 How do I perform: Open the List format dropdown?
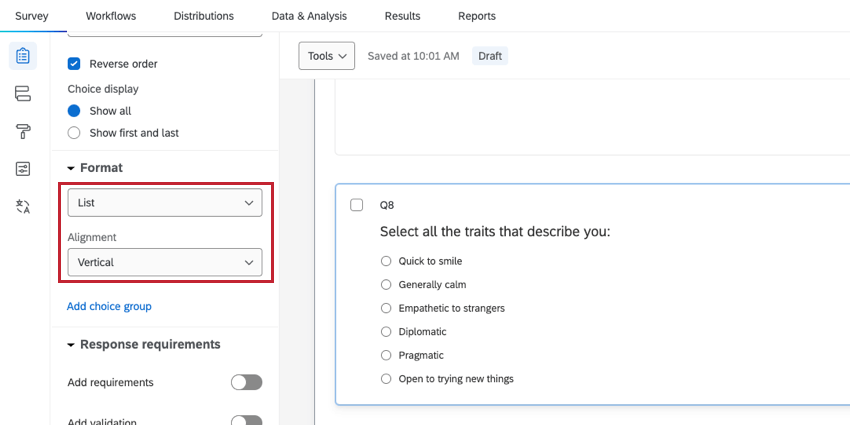click(x=165, y=203)
